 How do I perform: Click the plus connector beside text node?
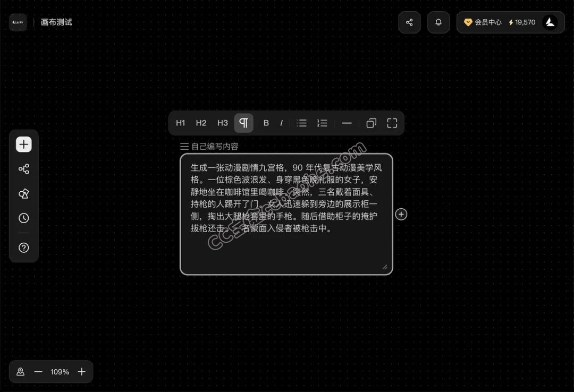point(401,215)
